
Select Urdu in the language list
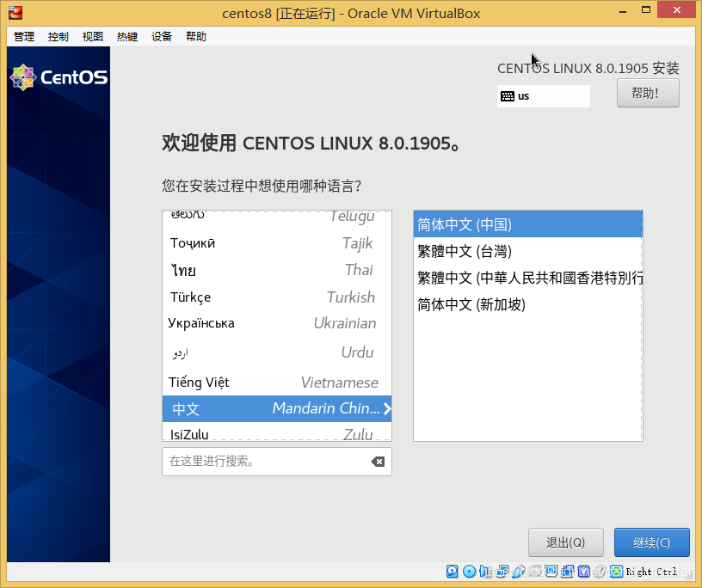click(277, 352)
